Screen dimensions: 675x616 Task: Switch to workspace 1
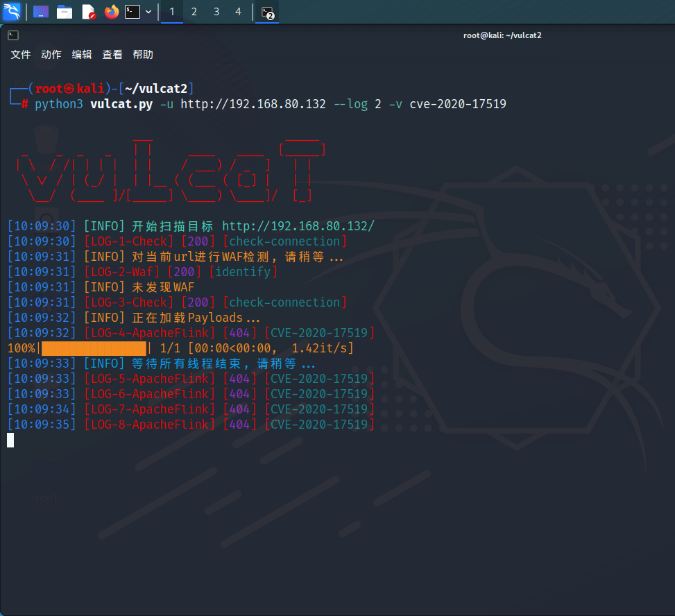tap(172, 12)
